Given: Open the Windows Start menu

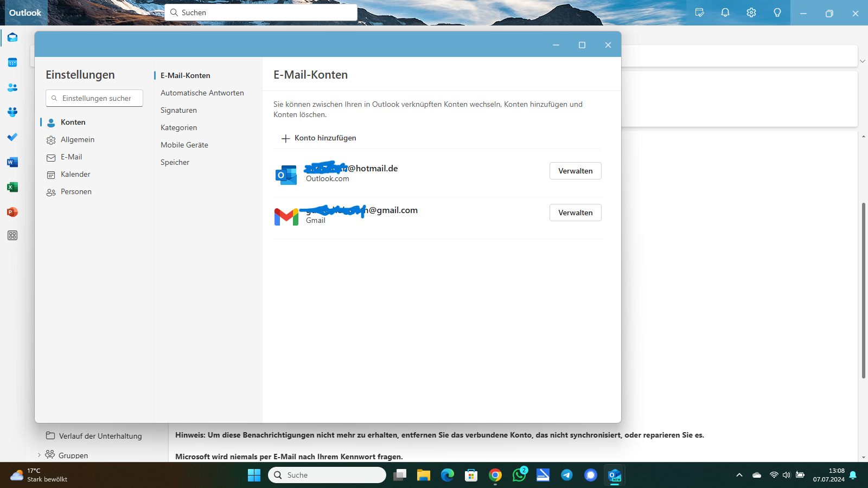Looking at the screenshot, I should click(x=254, y=475).
